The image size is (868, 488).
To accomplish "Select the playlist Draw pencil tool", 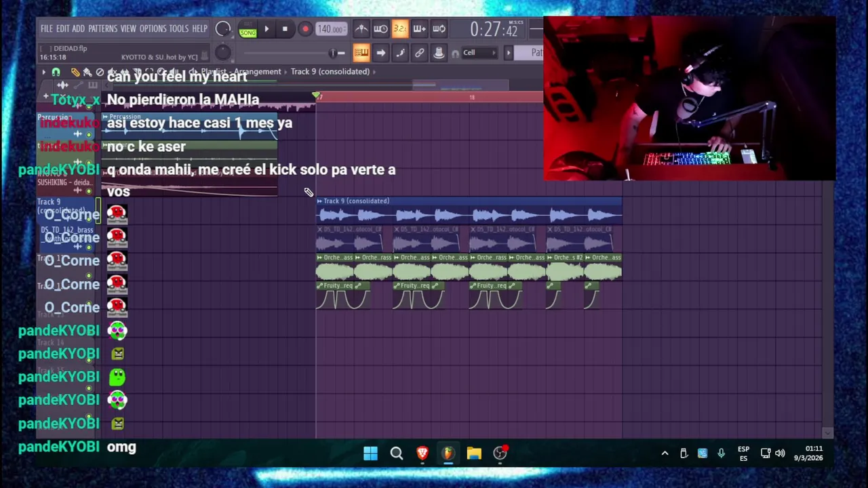I will coord(75,72).
